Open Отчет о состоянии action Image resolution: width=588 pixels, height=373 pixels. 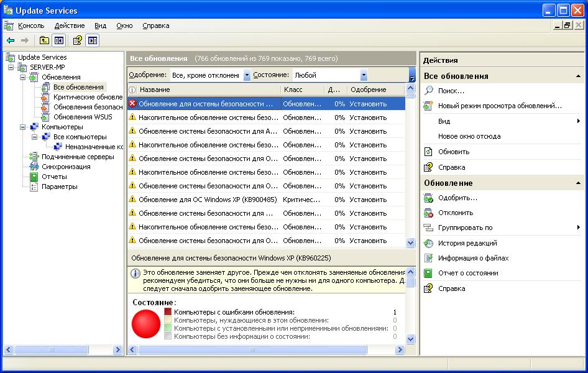pyautogui.click(x=468, y=273)
